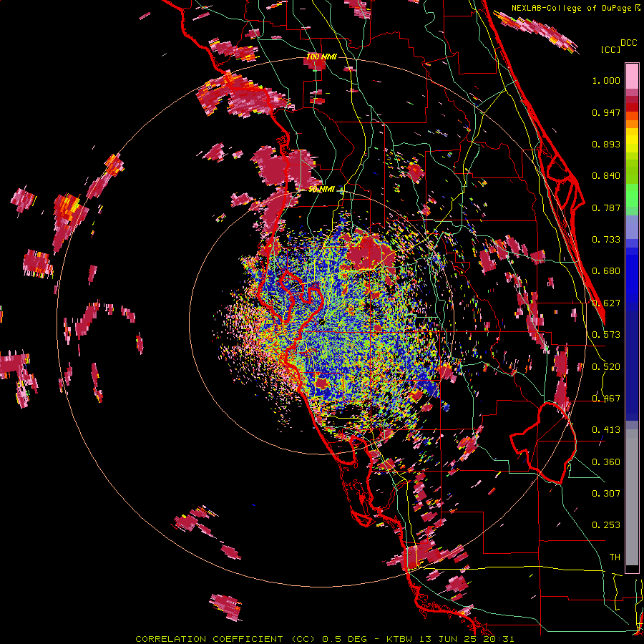The width and height of the screenshot is (644, 644).
Task: Select the 0.787 legend value
Action: tap(606, 208)
